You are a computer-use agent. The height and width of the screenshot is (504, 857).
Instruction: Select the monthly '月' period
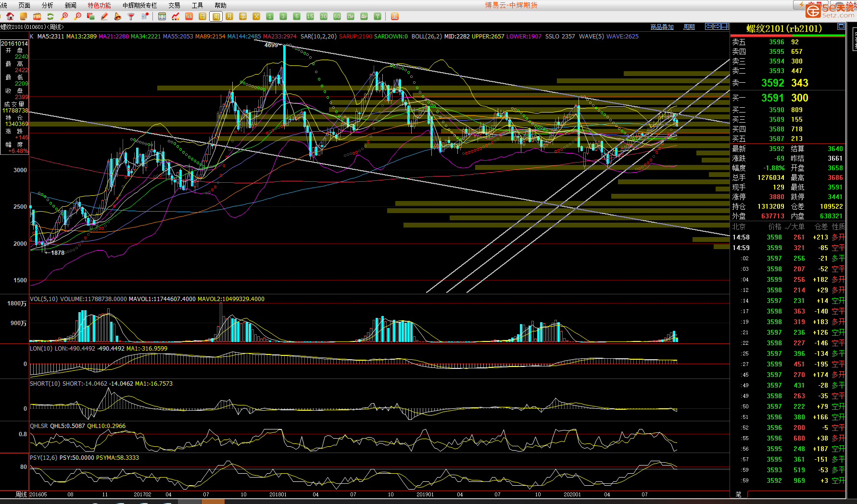pos(229,16)
